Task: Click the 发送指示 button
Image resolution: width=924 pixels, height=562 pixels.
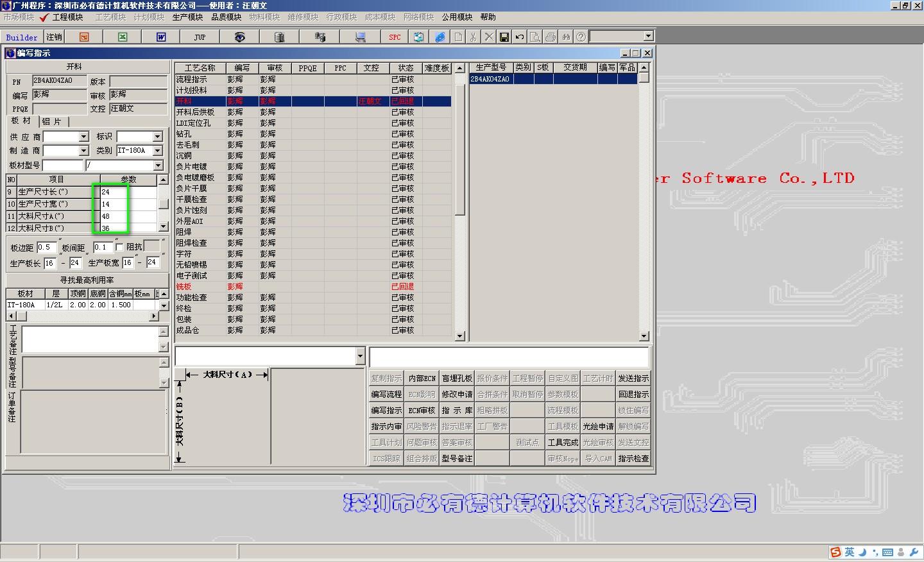Action: (633, 379)
